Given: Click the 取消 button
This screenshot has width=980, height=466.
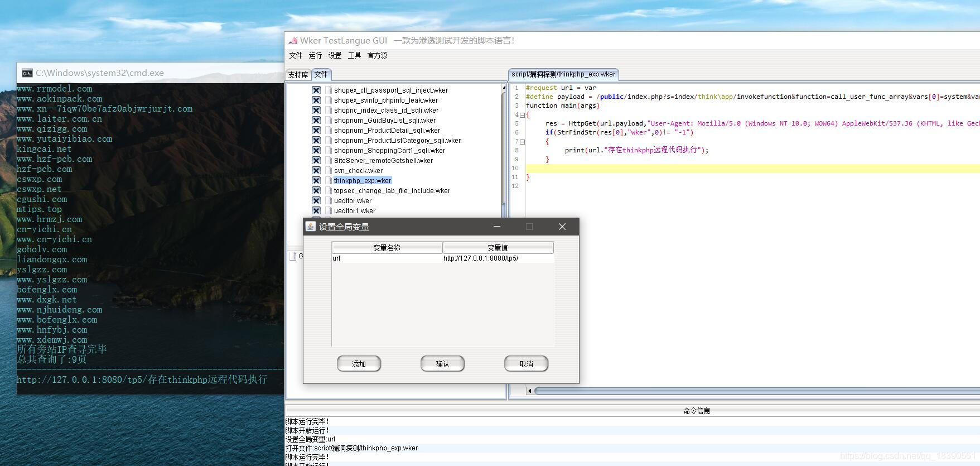Looking at the screenshot, I should 526,364.
